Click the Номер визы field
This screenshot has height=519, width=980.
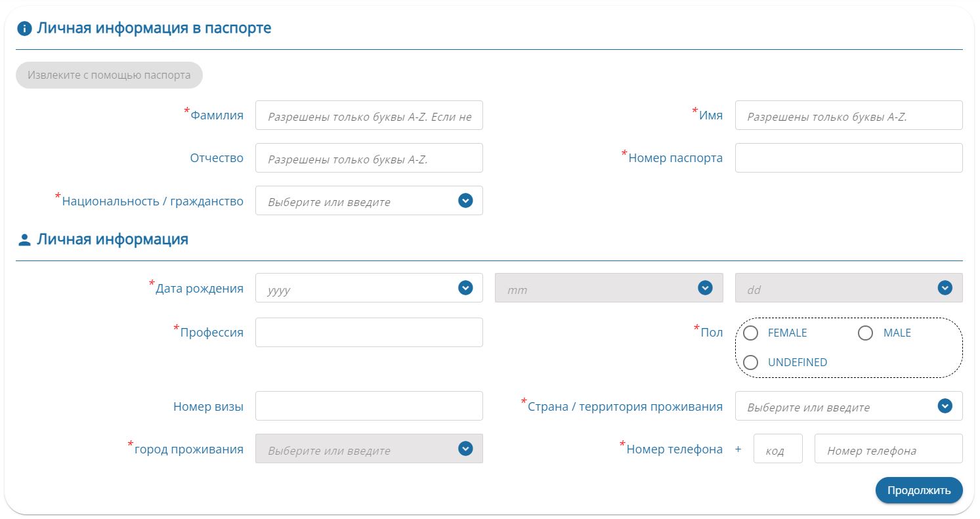368,406
